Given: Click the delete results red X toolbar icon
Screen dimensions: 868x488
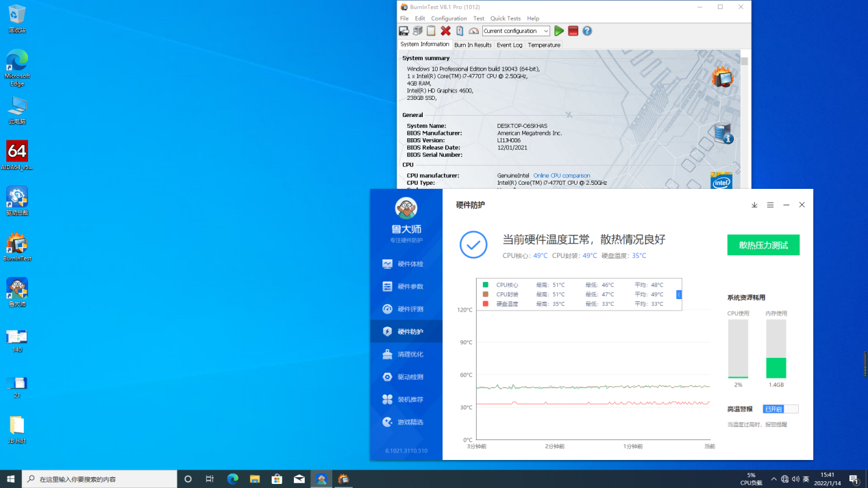Looking at the screenshot, I should (444, 31).
